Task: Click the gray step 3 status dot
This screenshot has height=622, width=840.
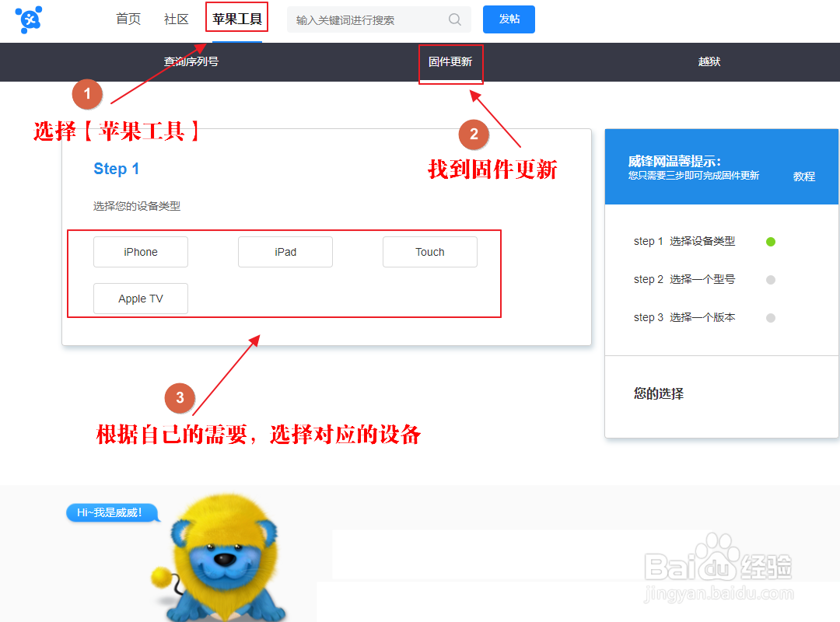Action: tap(771, 318)
